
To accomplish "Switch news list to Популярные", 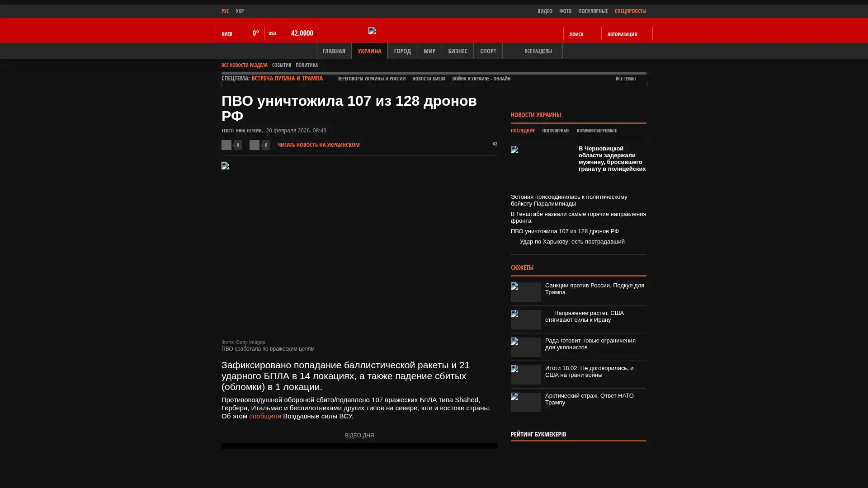I will pos(555,131).
